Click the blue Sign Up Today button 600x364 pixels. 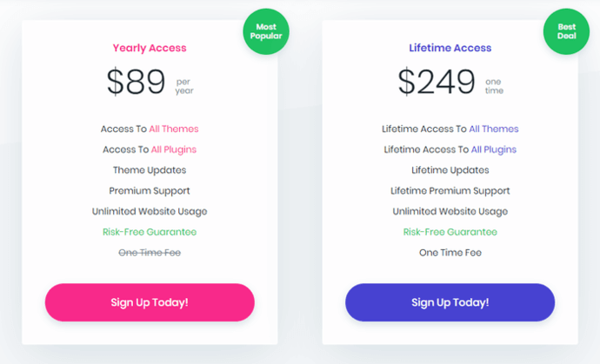(450, 302)
